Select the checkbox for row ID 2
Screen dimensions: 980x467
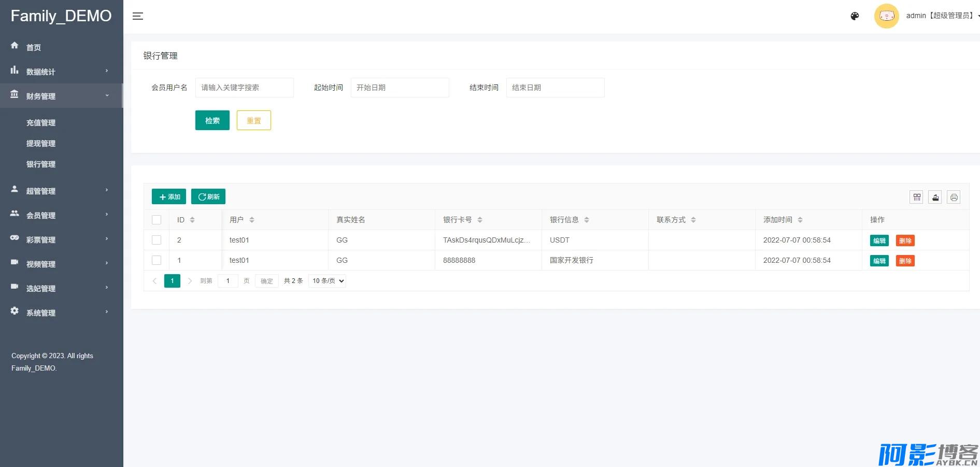157,240
